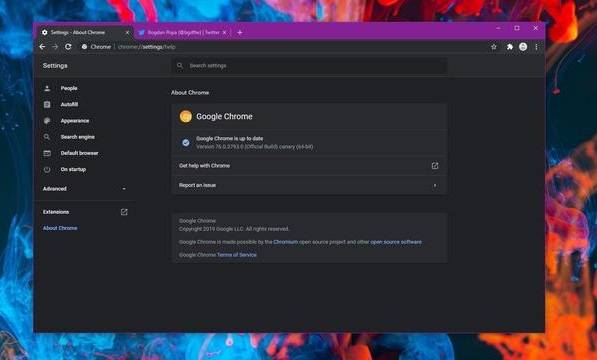Image resolution: width=597 pixels, height=360 pixels.
Task: Click the About Chrome page heading
Action: pyautogui.click(x=190, y=92)
